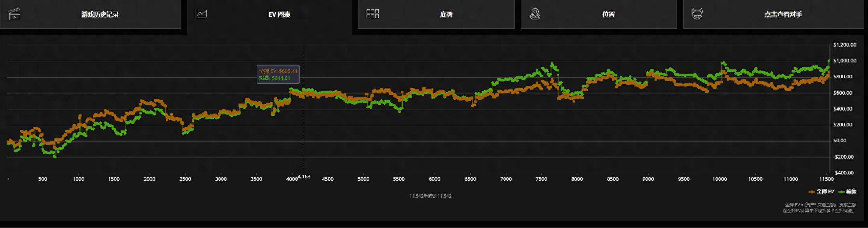Click the 5000 label on the x-axis
The height and width of the screenshot is (228, 868).
363,179
